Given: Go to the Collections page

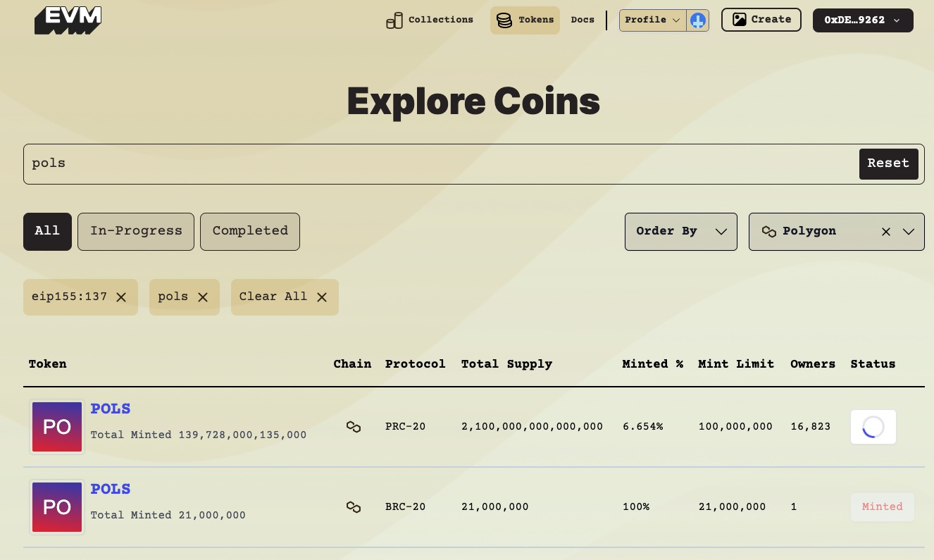Looking at the screenshot, I should tap(430, 20).
